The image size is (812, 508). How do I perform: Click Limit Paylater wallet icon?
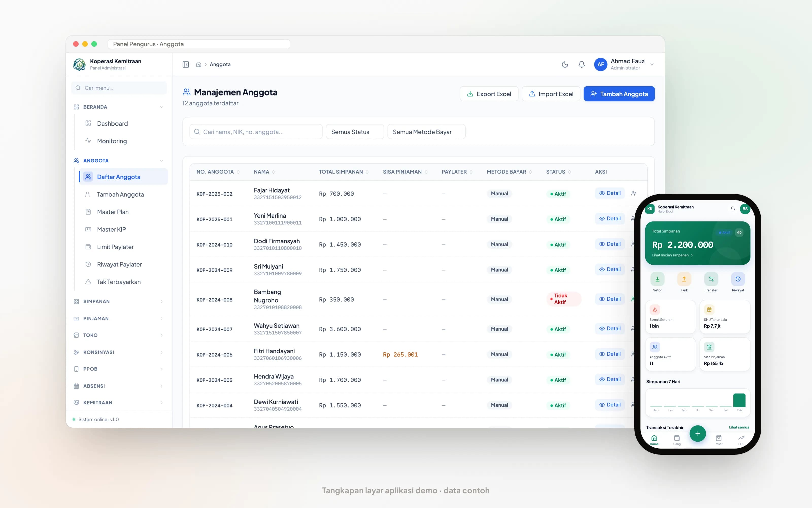[x=88, y=247]
